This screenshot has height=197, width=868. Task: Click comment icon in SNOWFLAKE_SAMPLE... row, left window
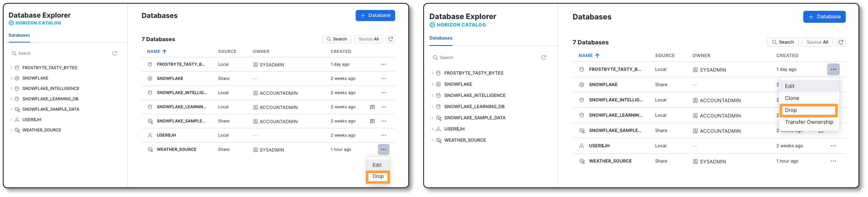pos(372,121)
